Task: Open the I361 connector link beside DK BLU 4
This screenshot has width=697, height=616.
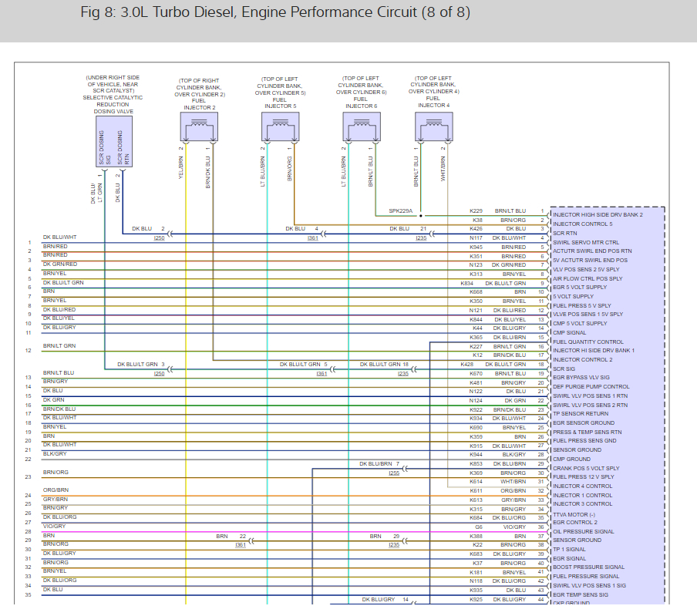Action: (312, 238)
